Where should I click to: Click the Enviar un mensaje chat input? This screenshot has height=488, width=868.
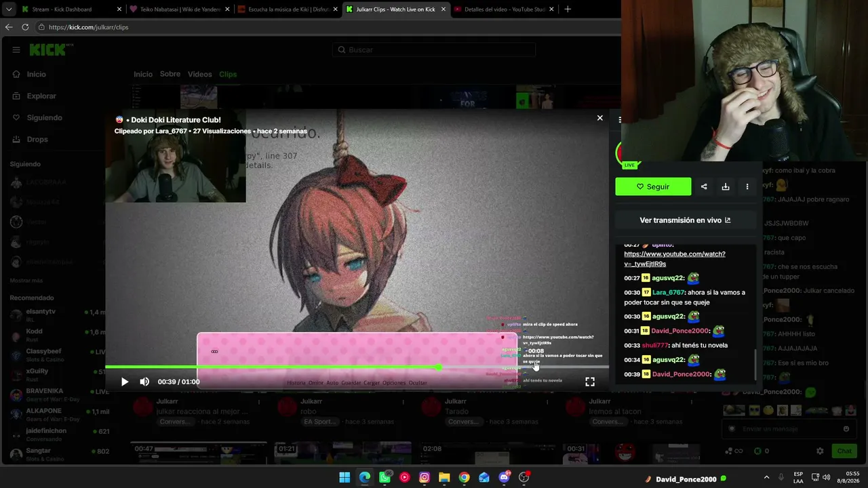pos(788,429)
